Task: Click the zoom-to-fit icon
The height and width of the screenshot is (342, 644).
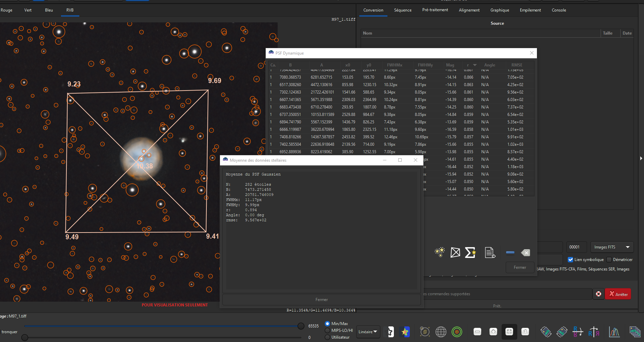Action: [x=509, y=332]
